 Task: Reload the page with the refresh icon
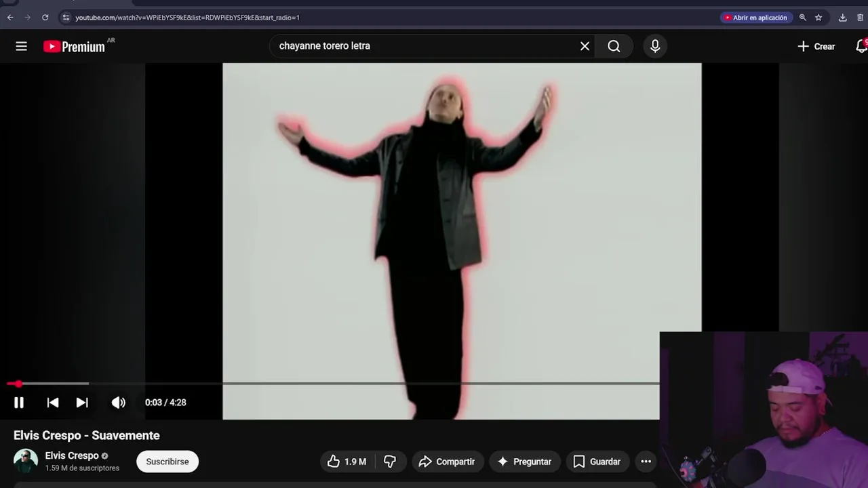(x=45, y=18)
